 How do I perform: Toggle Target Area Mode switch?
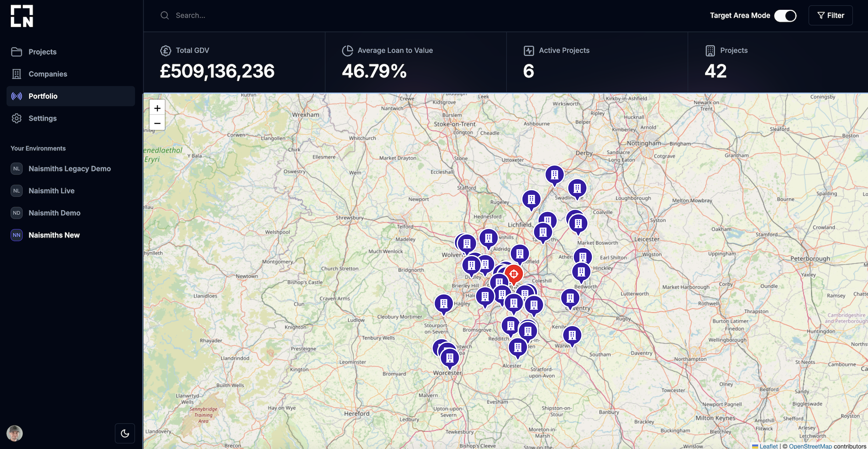[785, 16]
